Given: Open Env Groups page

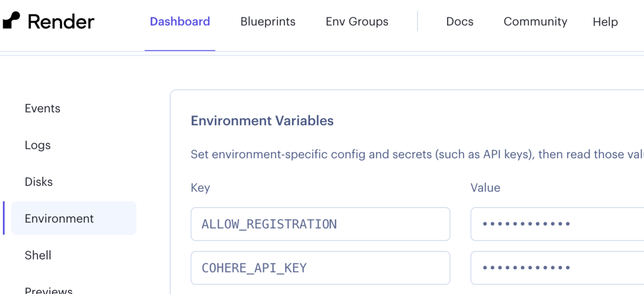Looking at the screenshot, I should tap(357, 21).
